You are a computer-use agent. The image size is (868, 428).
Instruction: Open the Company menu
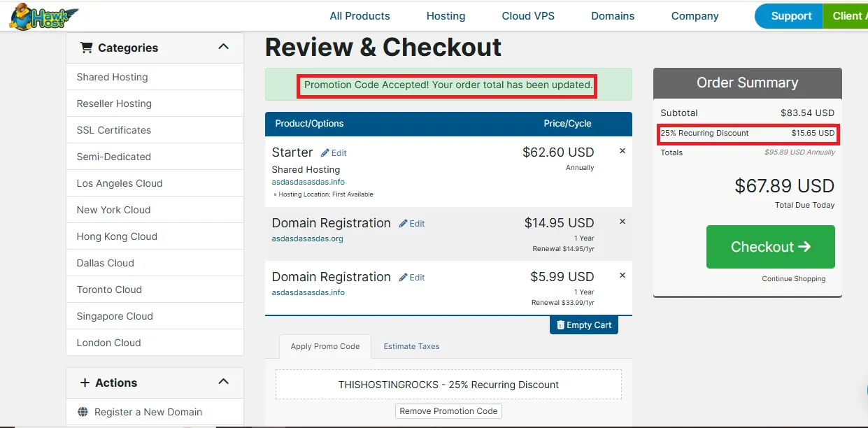tap(695, 16)
